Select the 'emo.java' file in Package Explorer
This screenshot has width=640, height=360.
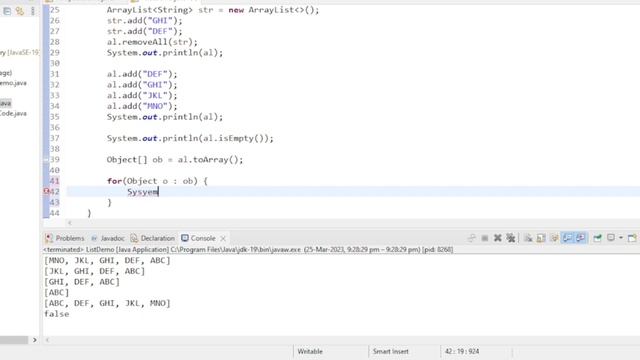point(13,83)
